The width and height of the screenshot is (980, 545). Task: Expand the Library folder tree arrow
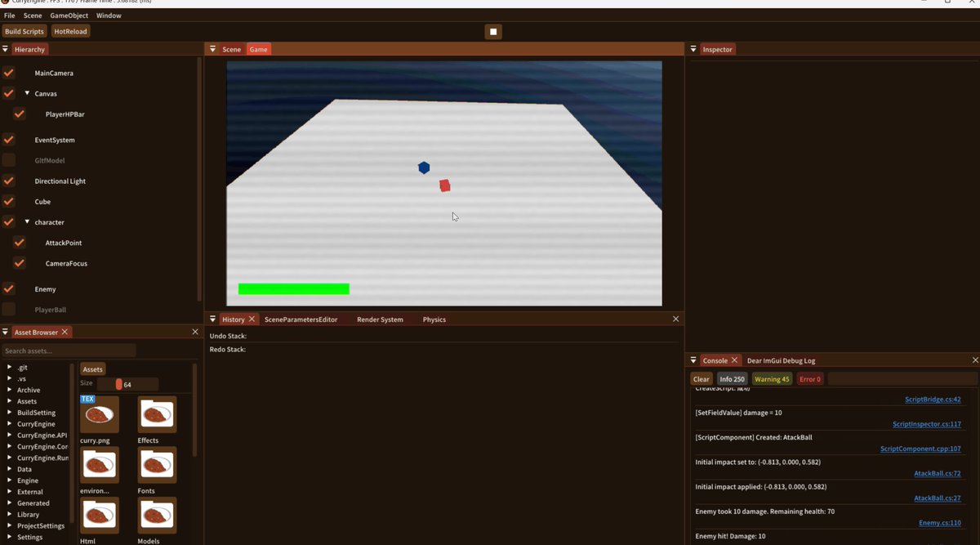point(9,514)
